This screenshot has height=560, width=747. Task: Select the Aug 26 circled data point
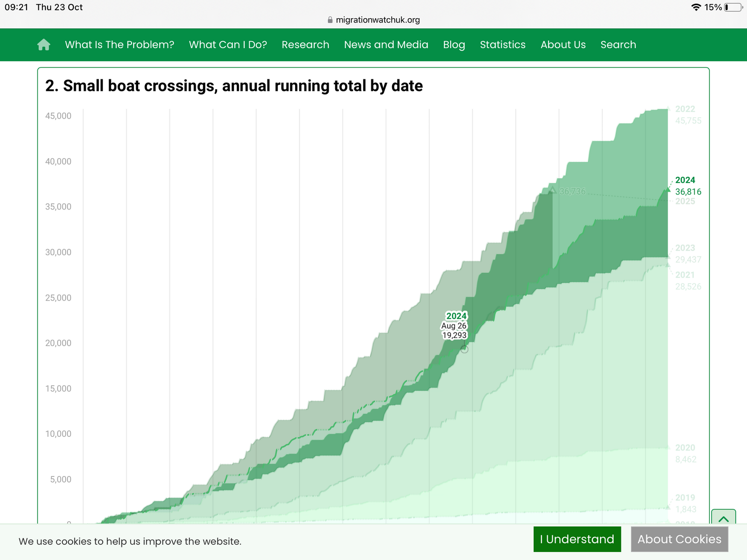464,349
